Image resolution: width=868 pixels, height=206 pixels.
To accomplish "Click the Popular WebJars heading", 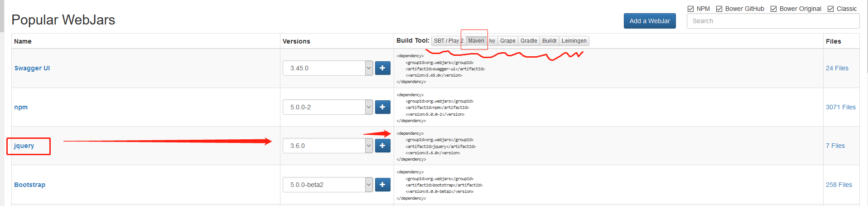I will pos(63,20).
